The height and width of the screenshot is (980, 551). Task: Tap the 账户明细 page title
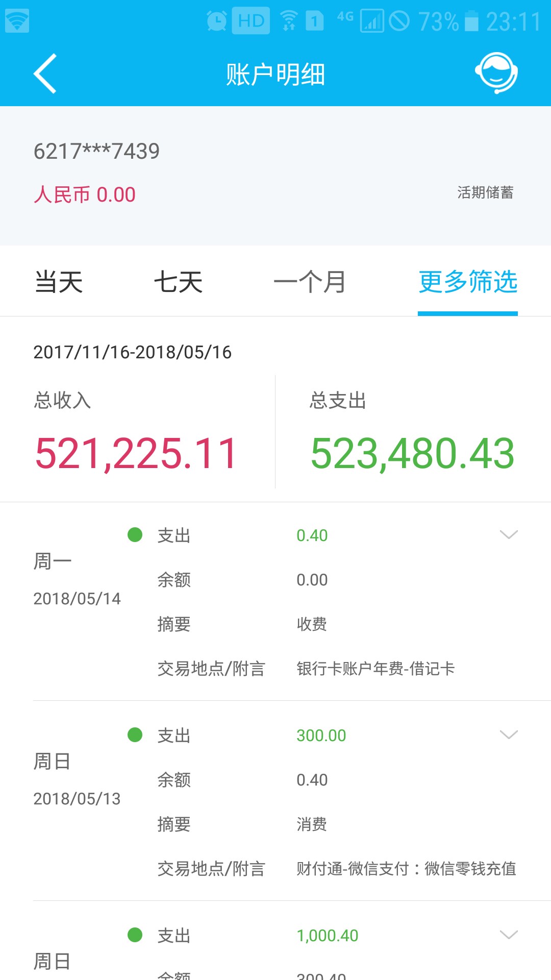[275, 75]
